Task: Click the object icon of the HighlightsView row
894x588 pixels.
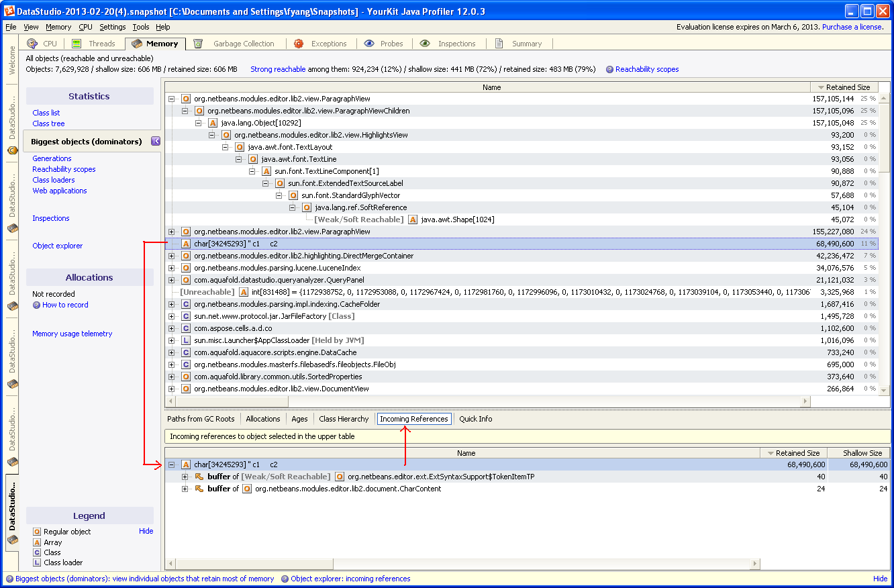Action: click(226, 135)
